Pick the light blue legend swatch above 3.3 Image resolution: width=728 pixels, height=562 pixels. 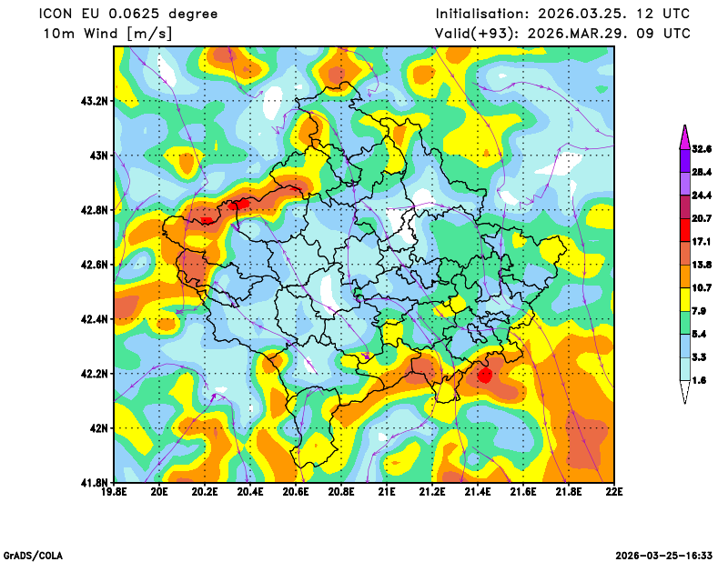(x=684, y=346)
